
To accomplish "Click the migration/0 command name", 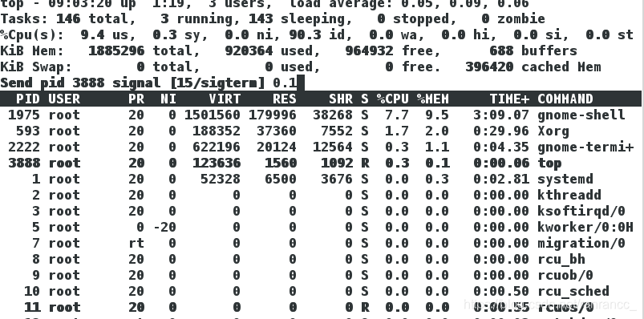I will pos(581,244).
